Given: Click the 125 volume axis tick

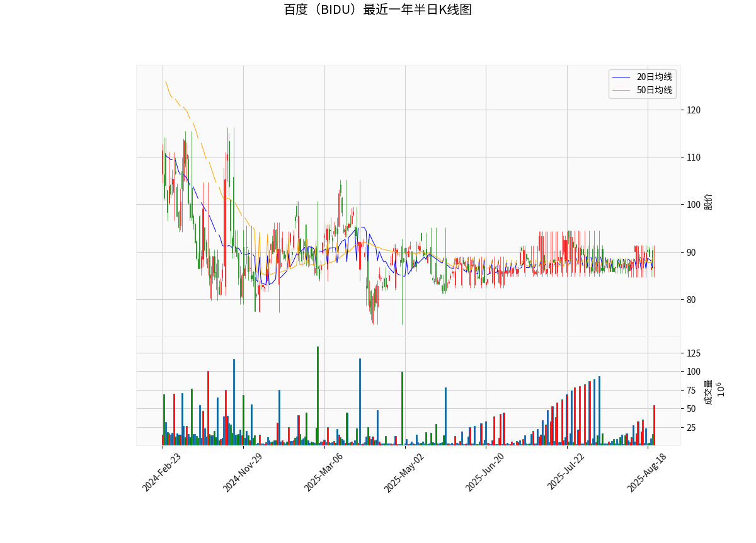Looking at the screenshot, I should [695, 353].
